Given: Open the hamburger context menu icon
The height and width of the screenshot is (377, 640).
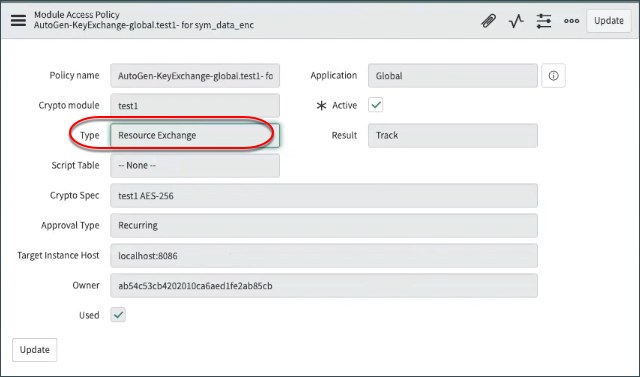Looking at the screenshot, I should 18,20.
